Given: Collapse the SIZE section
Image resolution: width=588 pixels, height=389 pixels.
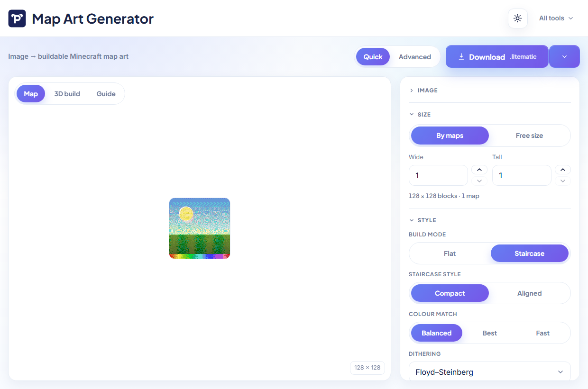Looking at the screenshot, I should pyautogui.click(x=490, y=114).
